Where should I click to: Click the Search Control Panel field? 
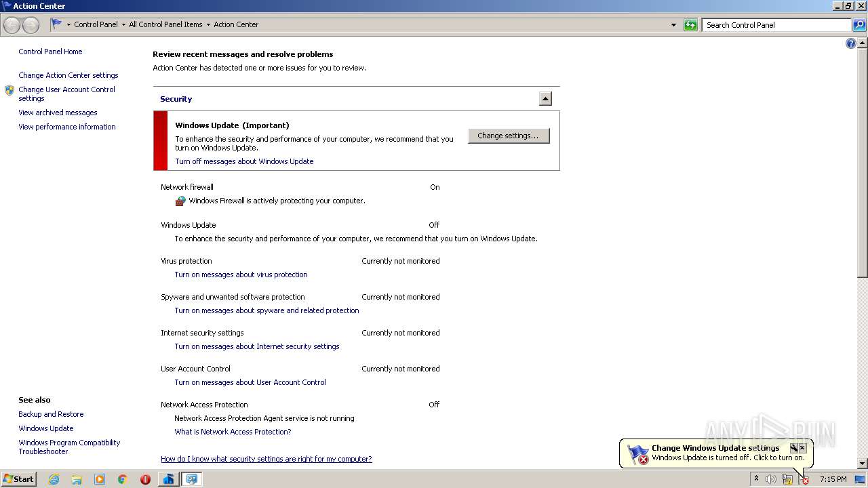pos(776,25)
